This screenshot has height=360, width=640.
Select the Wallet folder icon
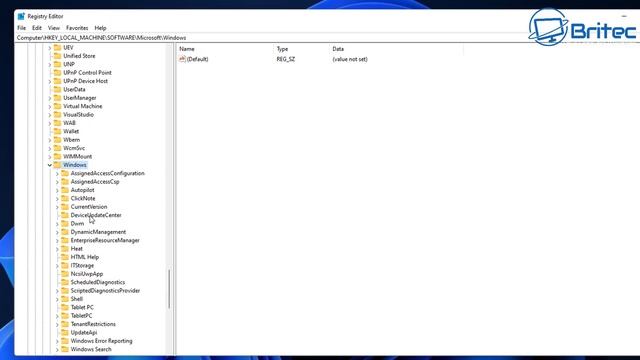[58, 131]
